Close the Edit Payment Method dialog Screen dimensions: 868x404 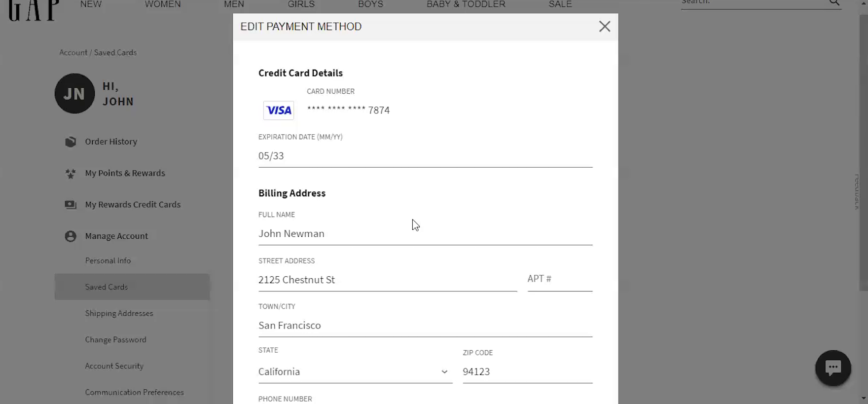tap(605, 27)
